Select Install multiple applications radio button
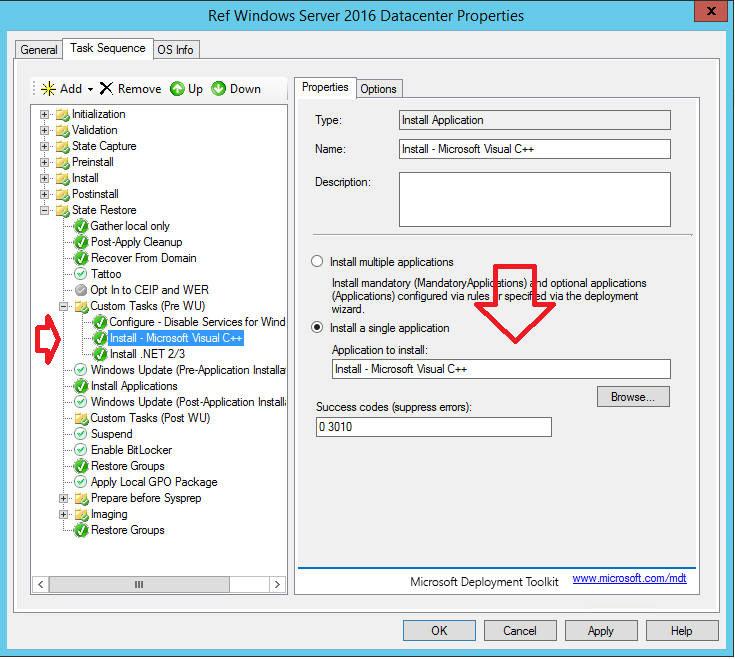Viewport: 735px width, 659px height. 318,262
